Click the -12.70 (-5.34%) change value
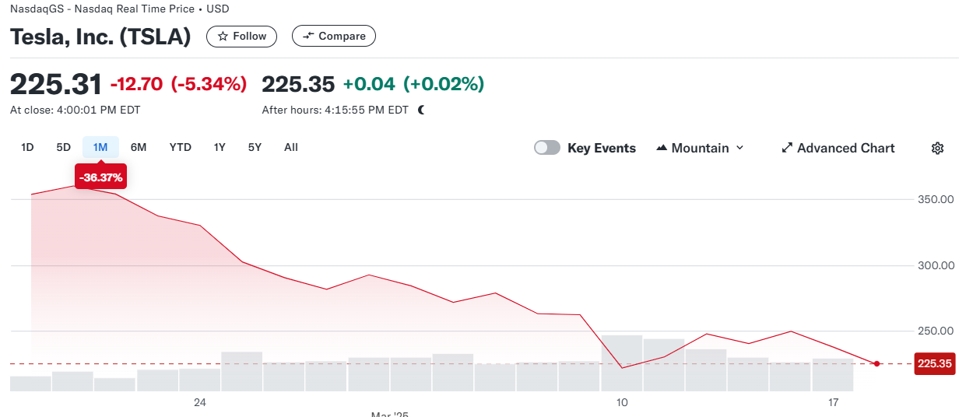This screenshot has height=417, width=980. tap(178, 83)
